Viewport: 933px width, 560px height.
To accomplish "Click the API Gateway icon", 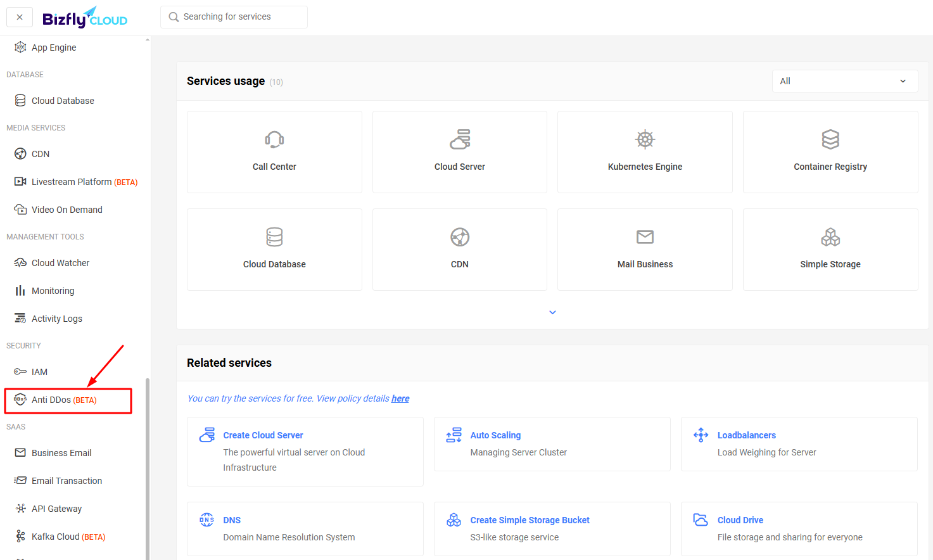I will 20,508.
